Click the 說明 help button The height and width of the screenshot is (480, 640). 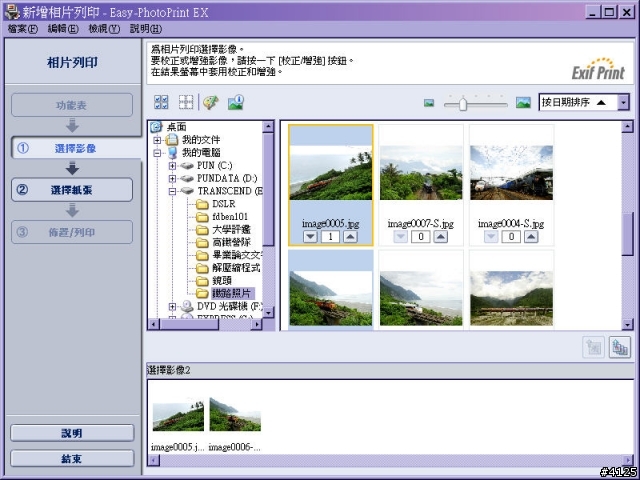(72, 433)
